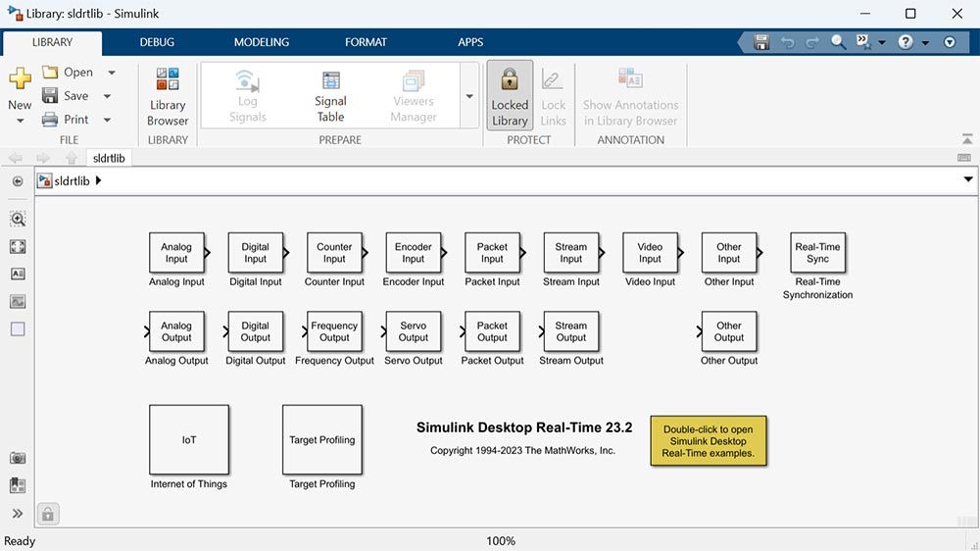Screen dimensions: 980x551
Task: Click the Annotation text tool icon
Action: (18, 275)
